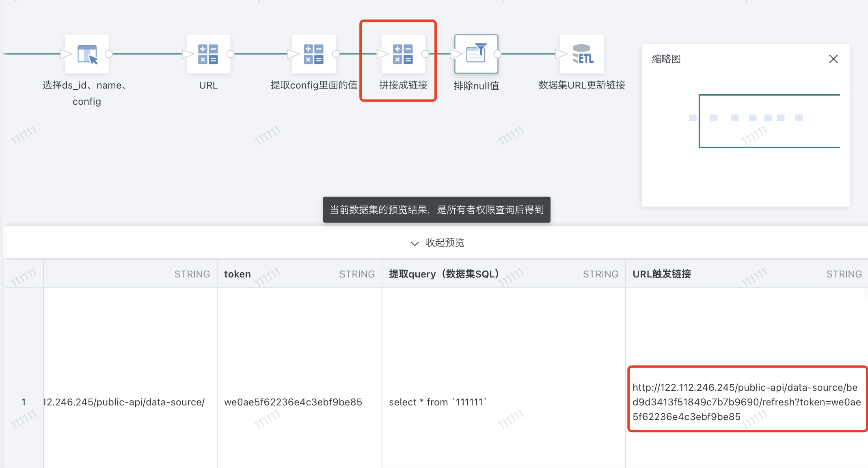
Task: Select the '数据集URL更新链接' ETL output node
Action: (x=582, y=54)
